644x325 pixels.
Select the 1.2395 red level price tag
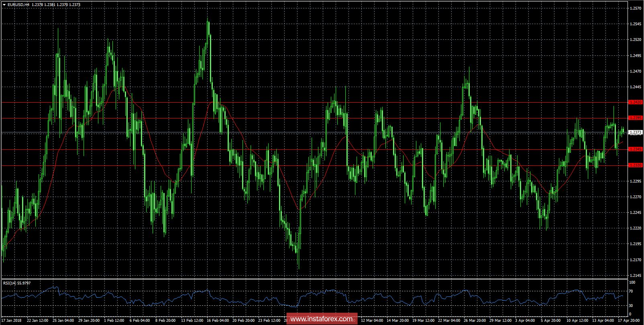point(636,118)
